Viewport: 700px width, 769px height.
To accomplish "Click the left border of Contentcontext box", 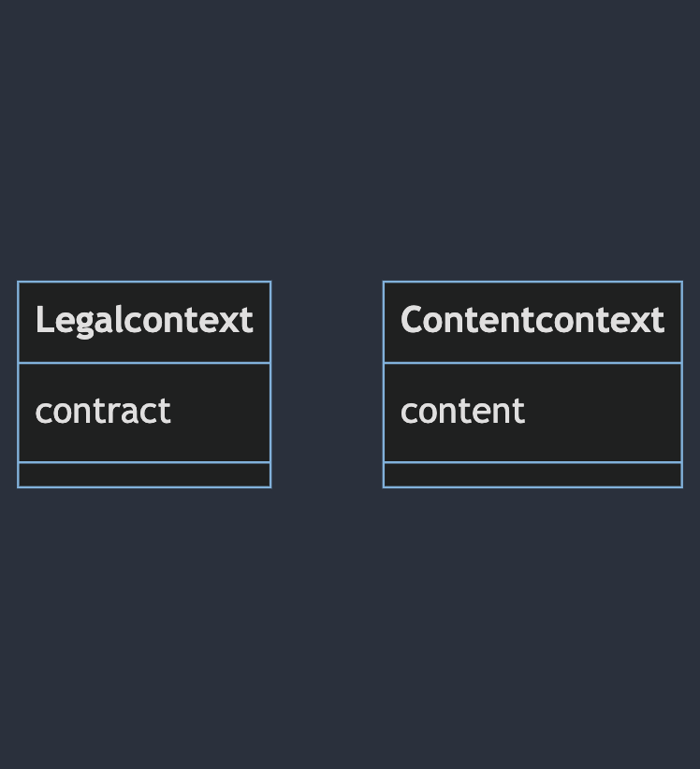I will (384, 384).
